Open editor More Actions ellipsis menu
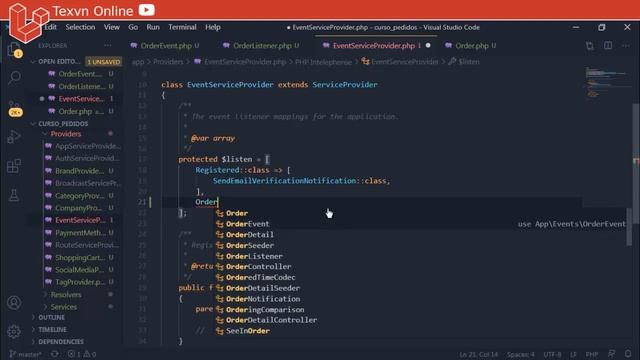This screenshot has height=360, width=640. click(626, 46)
